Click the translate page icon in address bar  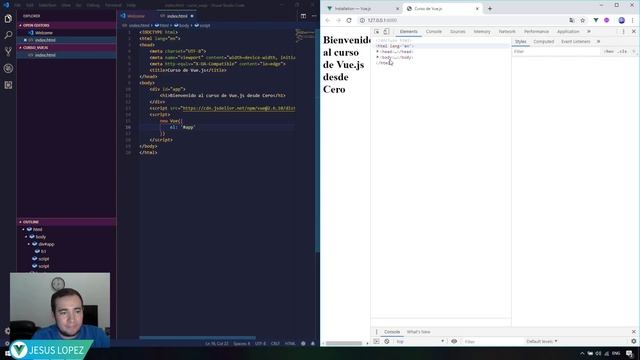(571, 20)
